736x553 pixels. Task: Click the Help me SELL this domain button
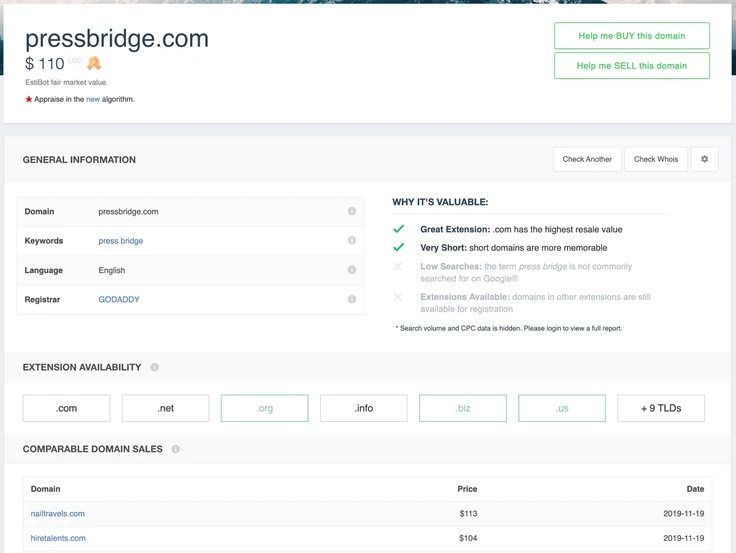point(631,66)
